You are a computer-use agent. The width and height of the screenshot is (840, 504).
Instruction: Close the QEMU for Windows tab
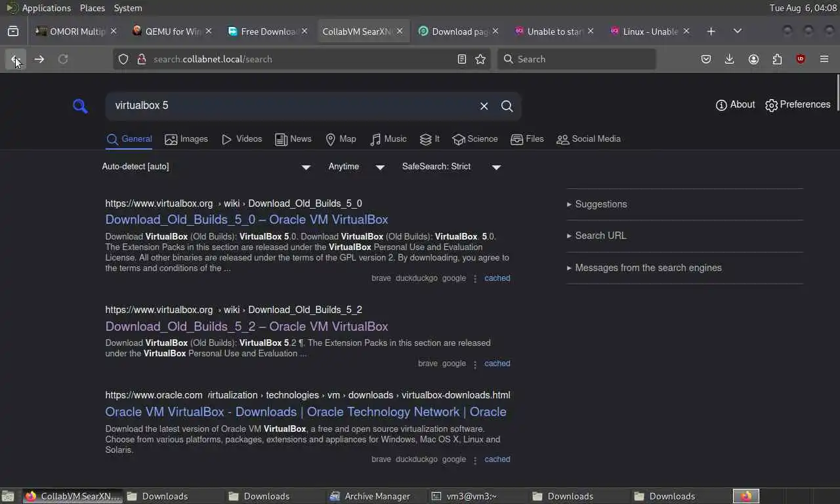(209, 31)
